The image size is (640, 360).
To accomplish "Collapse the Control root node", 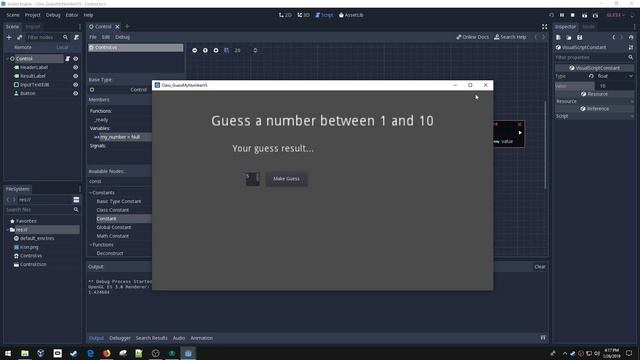I will point(7,59).
